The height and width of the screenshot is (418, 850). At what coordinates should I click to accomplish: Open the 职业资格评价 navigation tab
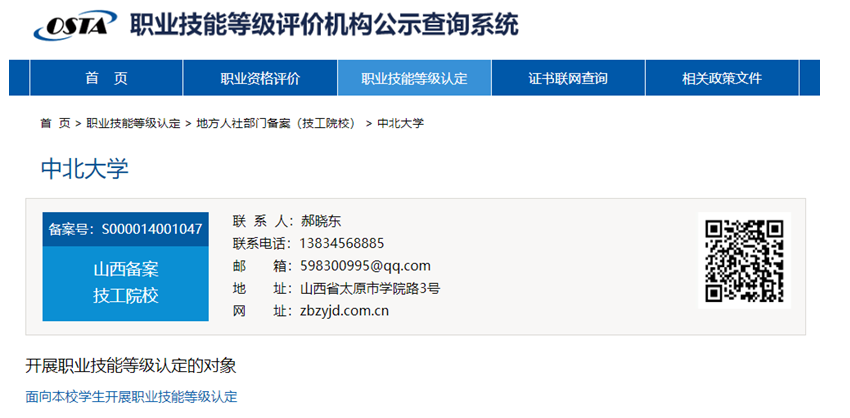tap(260, 78)
